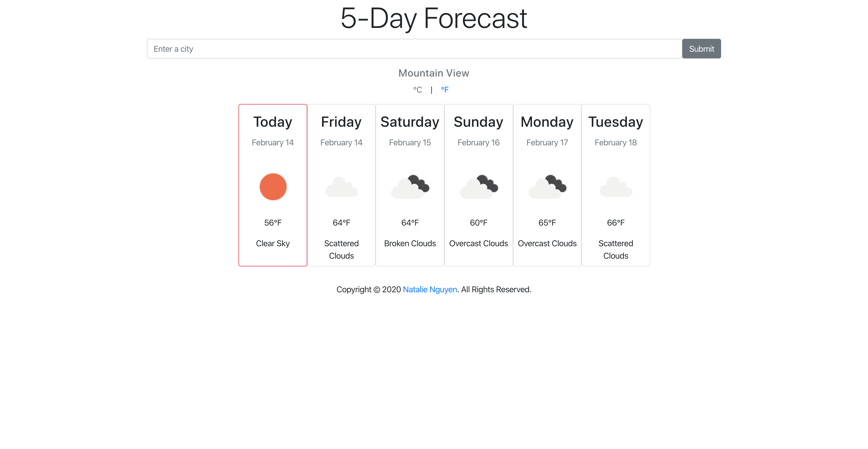Click the 56°F temperature reading

[x=273, y=223]
